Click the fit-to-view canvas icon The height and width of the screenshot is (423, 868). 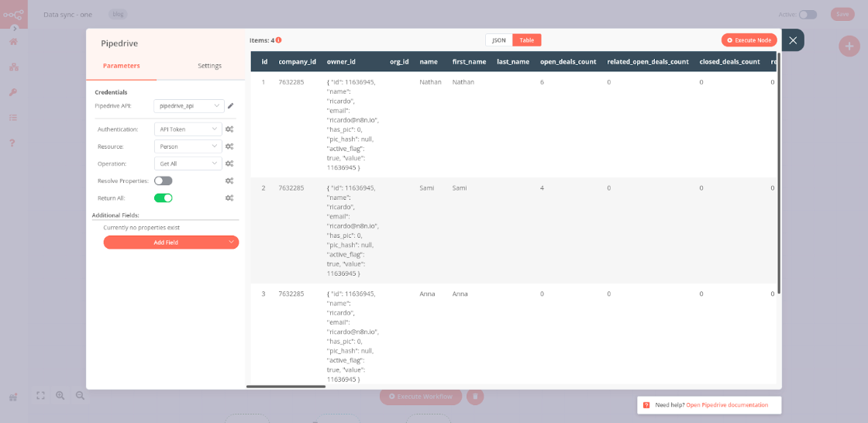40,395
